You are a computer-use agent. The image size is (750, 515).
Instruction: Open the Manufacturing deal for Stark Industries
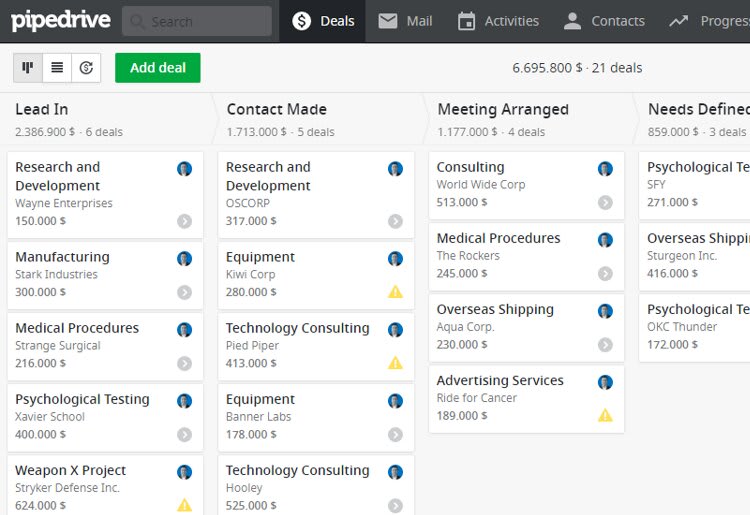(105, 275)
